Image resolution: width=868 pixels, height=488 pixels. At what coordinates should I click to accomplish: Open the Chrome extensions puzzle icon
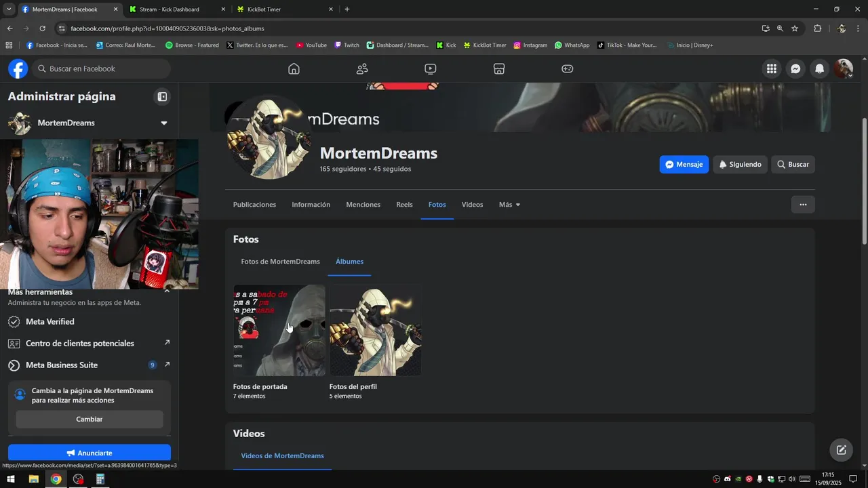(x=817, y=28)
